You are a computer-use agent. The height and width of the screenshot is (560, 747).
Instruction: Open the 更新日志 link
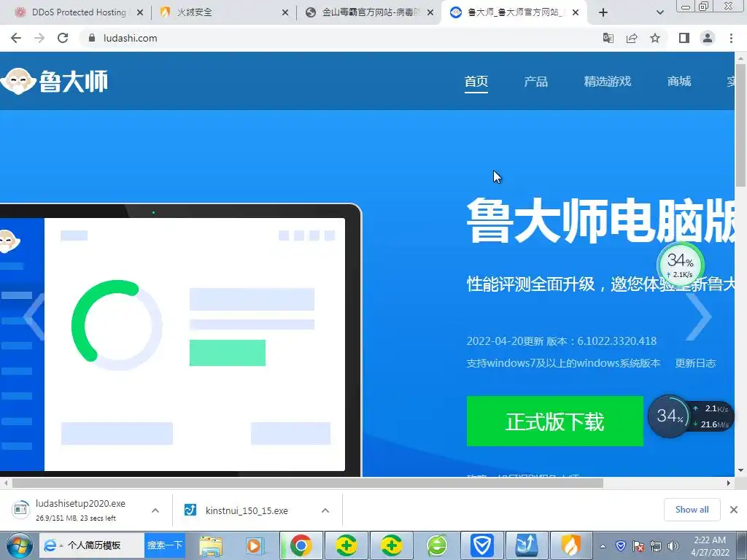(x=695, y=363)
